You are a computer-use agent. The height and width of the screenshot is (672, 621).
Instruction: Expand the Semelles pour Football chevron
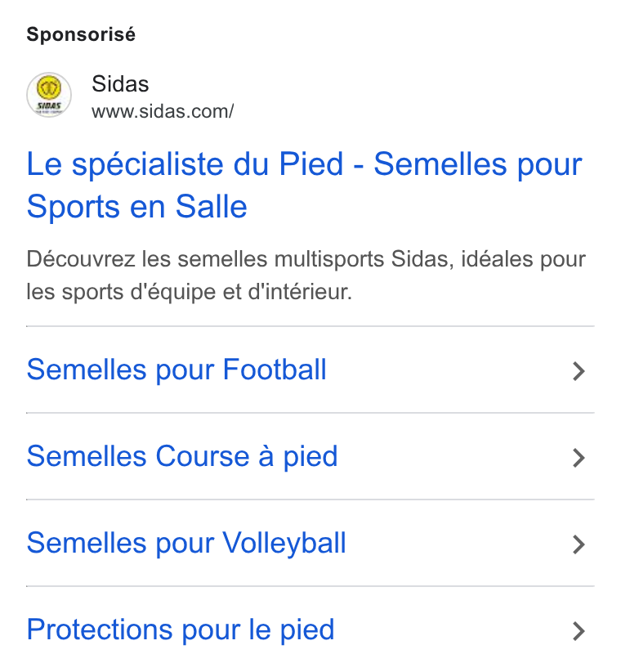pos(579,371)
